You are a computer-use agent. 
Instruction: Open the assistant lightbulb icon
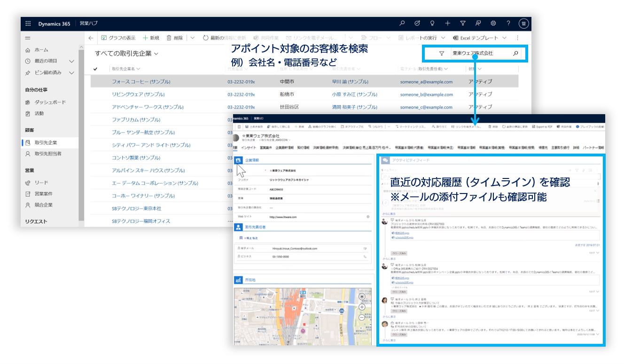[432, 23]
